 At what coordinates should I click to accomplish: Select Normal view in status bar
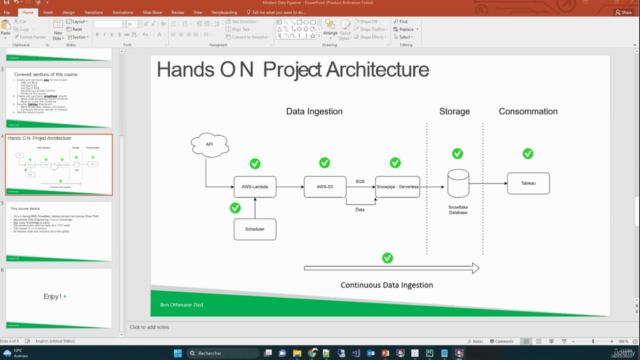click(526, 341)
